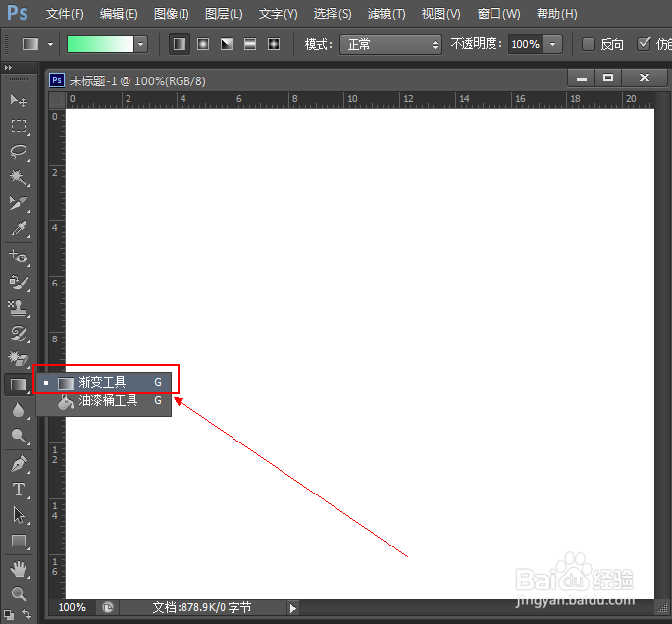Viewport: 672px width, 624px height.
Task: Expand the status bar info arrow
Action: (293, 608)
